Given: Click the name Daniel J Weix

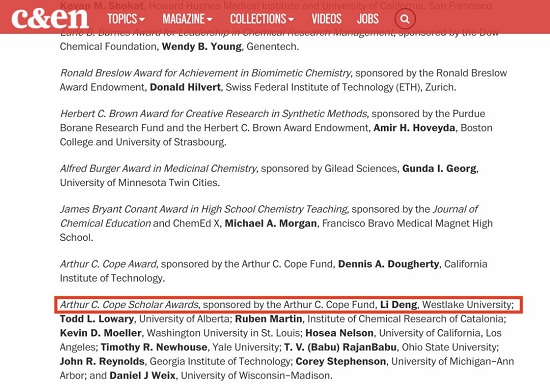Looking at the screenshot, I should (142, 376).
